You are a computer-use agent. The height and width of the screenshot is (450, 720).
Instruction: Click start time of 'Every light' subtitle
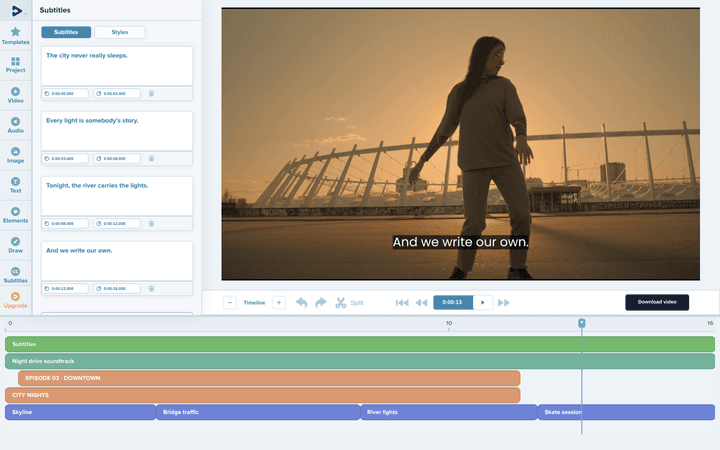pos(65,159)
